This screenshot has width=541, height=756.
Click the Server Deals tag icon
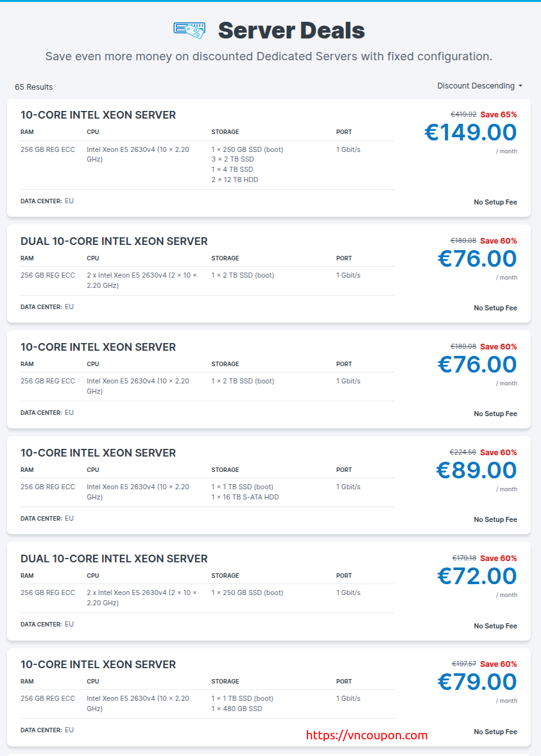pyautogui.click(x=189, y=29)
